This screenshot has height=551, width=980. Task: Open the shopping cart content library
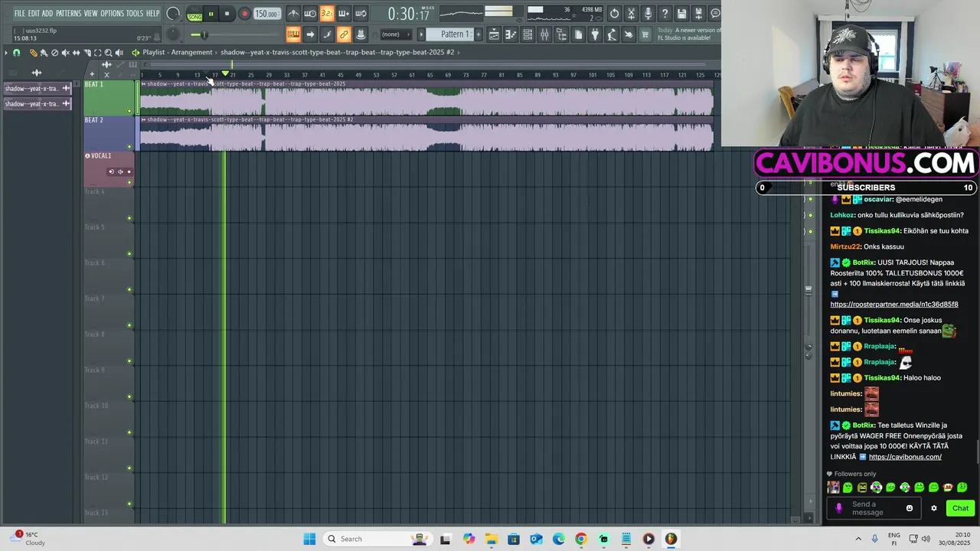645,34
